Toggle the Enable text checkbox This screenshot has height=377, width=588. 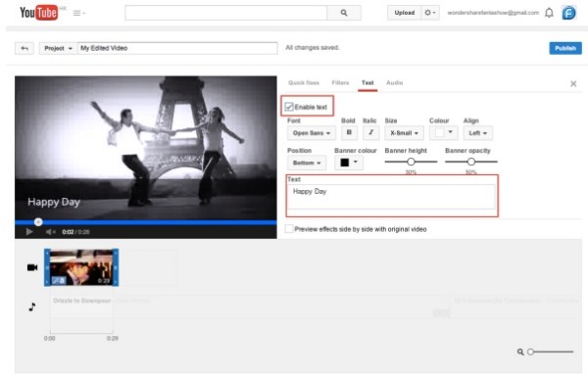(289, 107)
